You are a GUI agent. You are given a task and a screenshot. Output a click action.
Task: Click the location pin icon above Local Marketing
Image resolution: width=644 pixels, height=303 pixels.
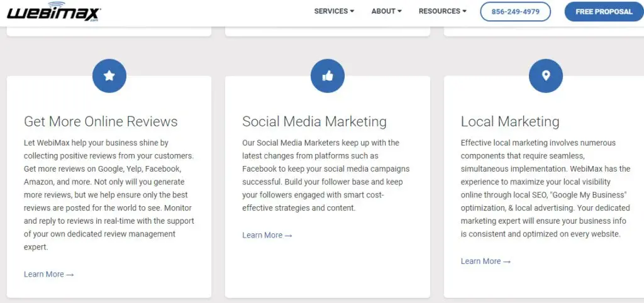[x=545, y=76]
